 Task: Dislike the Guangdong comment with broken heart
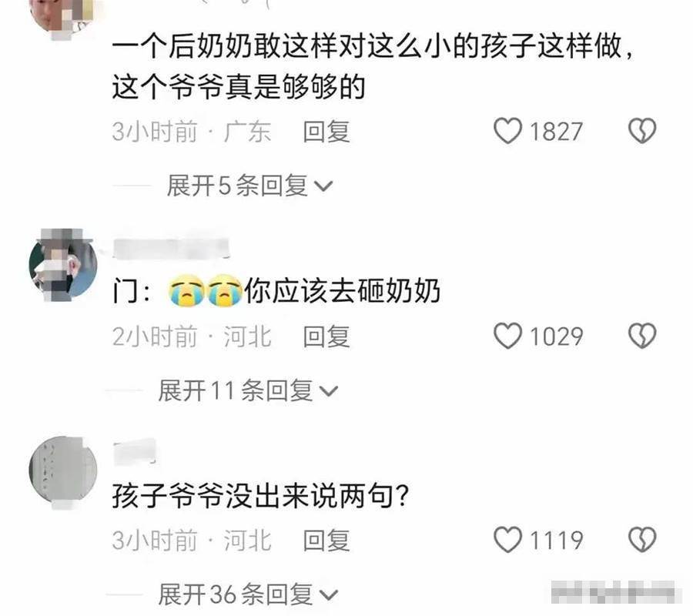click(x=642, y=131)
